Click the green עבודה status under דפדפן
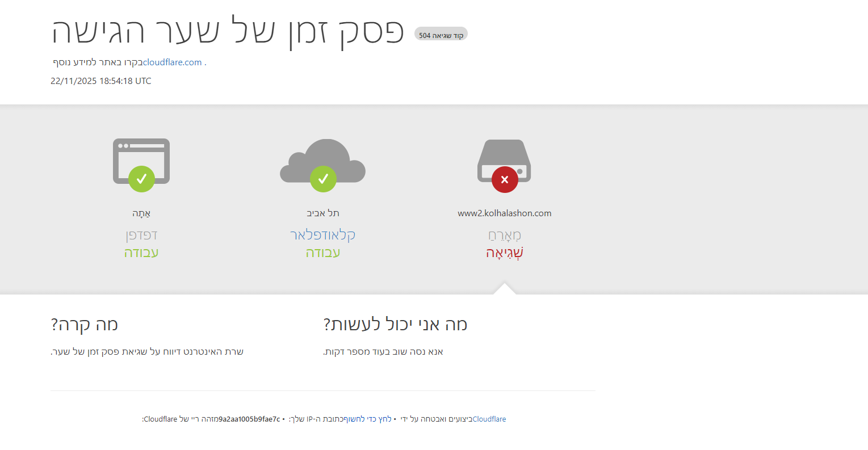 point(141,253)
